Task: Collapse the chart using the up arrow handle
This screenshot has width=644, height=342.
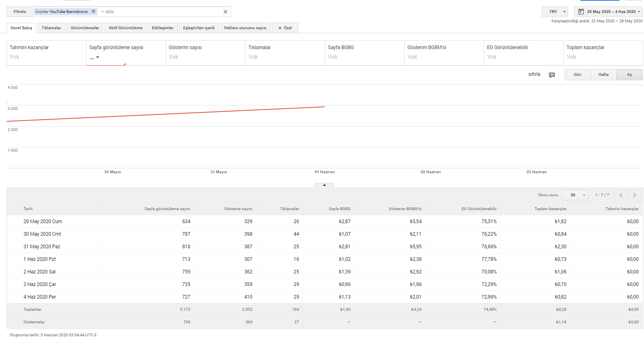Action: click(x=324, y=185)
